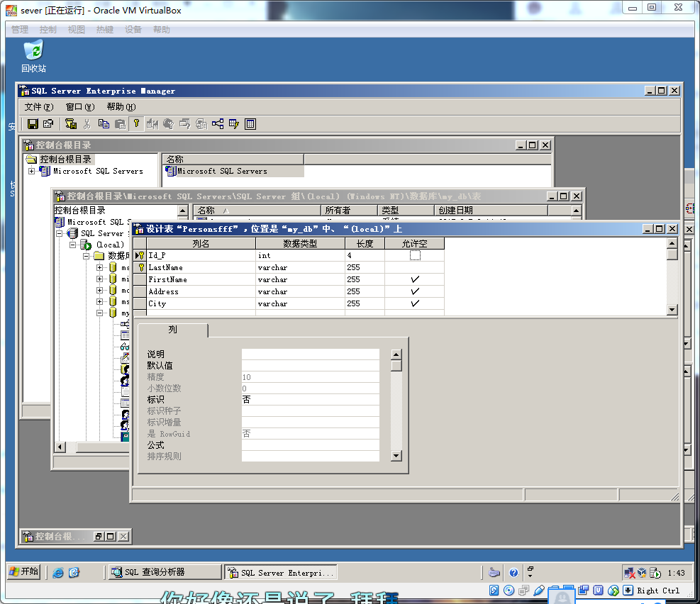
Task: Click the blue help question mark icon
Action: 514,572
